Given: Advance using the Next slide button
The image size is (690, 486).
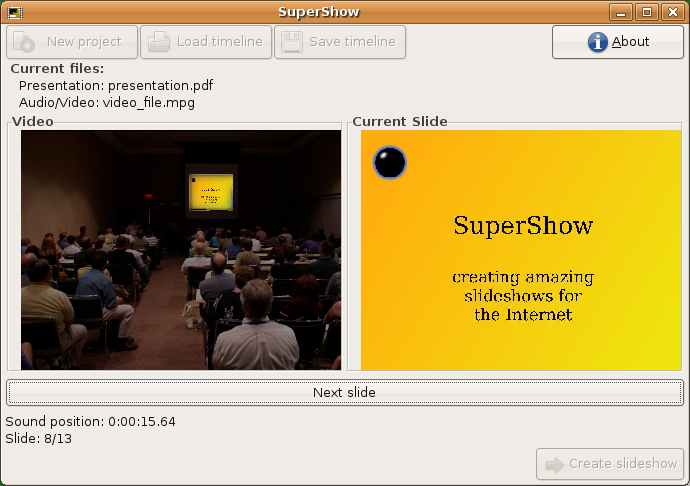Looking at the screenshot, I should [344, 392].
